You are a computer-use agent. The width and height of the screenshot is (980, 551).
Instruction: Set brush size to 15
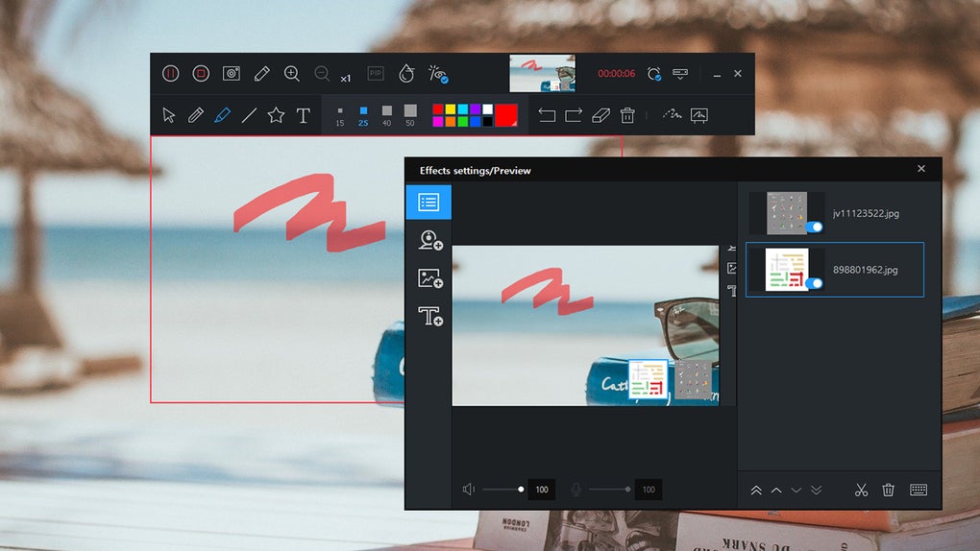click(x=340, y=115)
